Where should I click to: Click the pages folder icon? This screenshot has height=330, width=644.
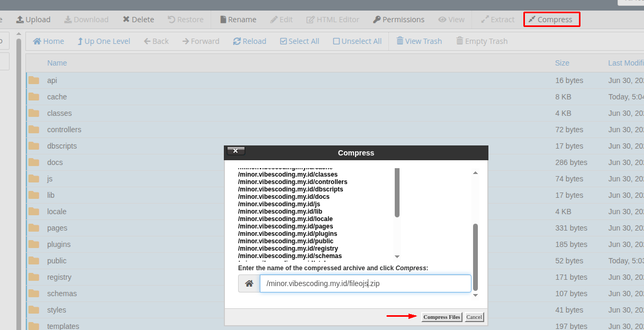34,228
